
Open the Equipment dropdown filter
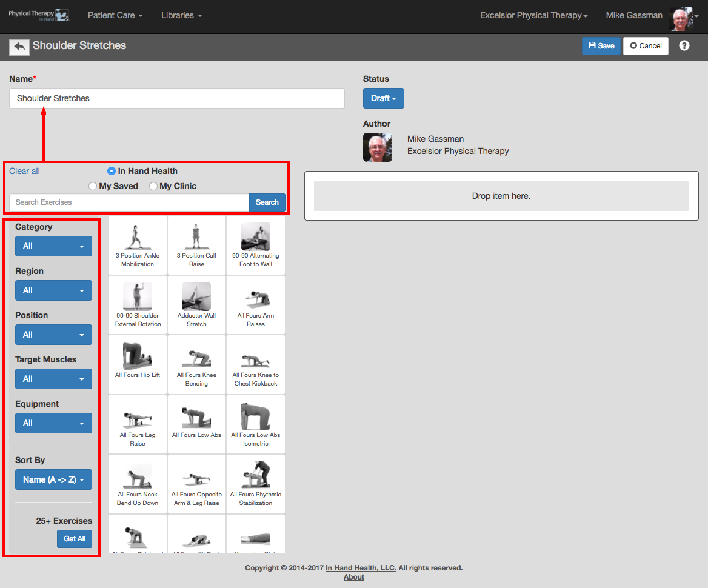[x=53, y=423]
